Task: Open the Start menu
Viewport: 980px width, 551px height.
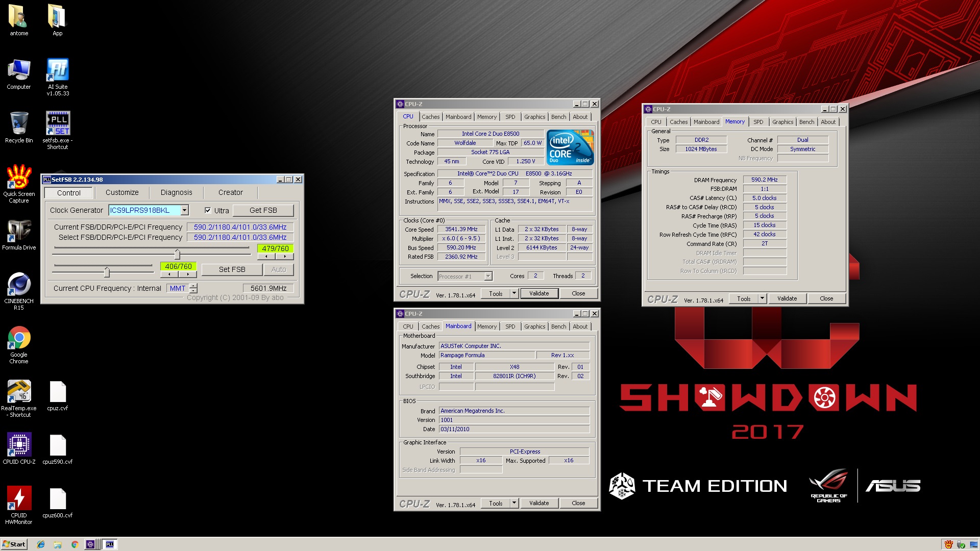Action: click(14, 544)
